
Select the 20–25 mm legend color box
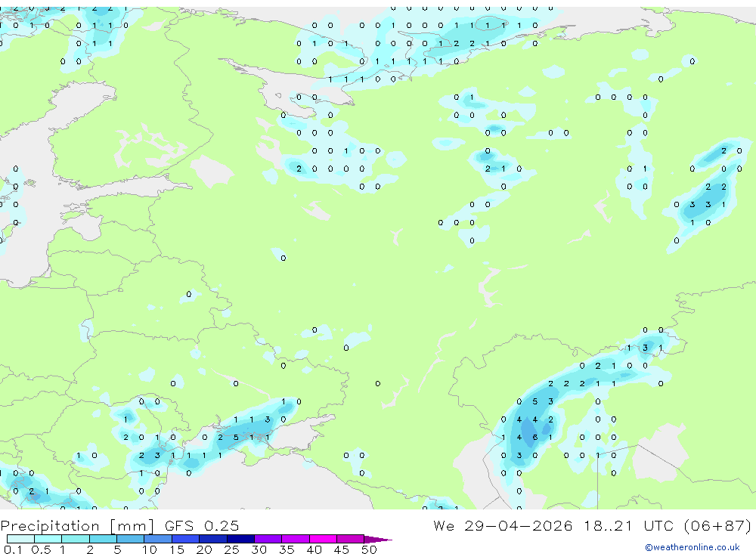coord(212,539)
